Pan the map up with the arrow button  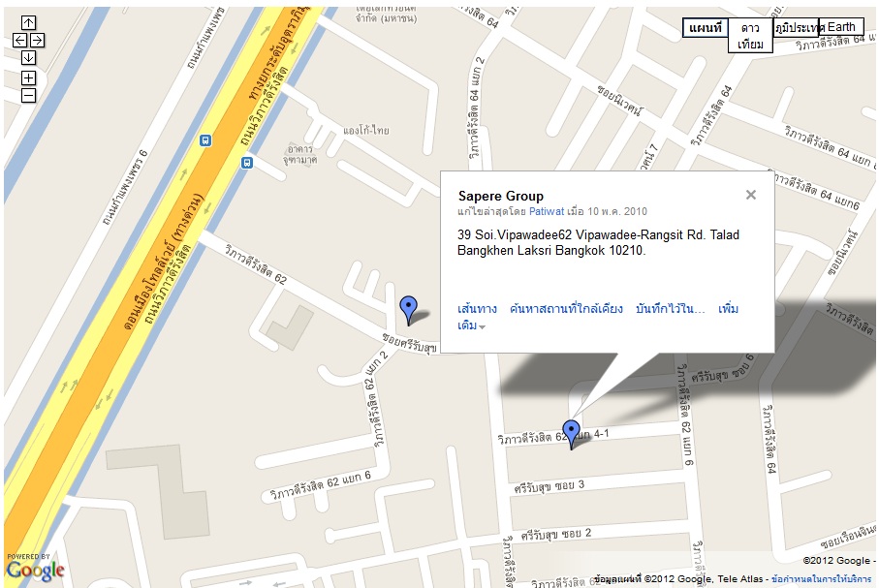(x=29, y=22)
